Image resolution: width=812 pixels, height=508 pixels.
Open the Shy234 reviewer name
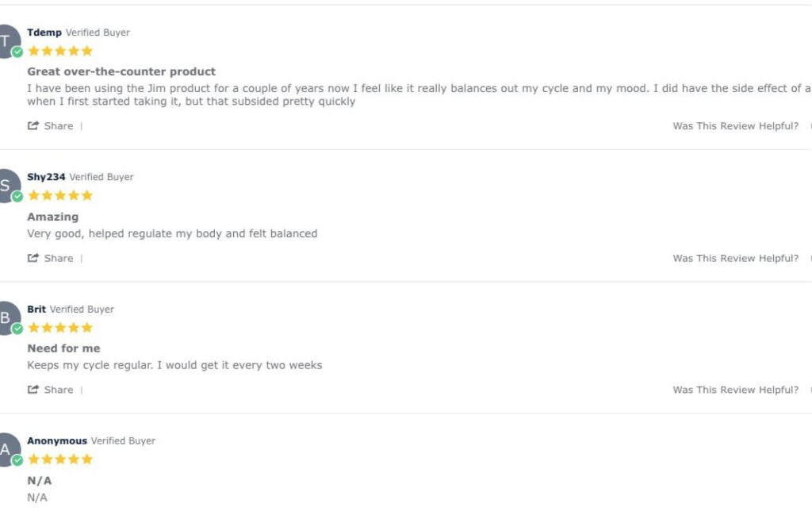click(x=46, y=177)
